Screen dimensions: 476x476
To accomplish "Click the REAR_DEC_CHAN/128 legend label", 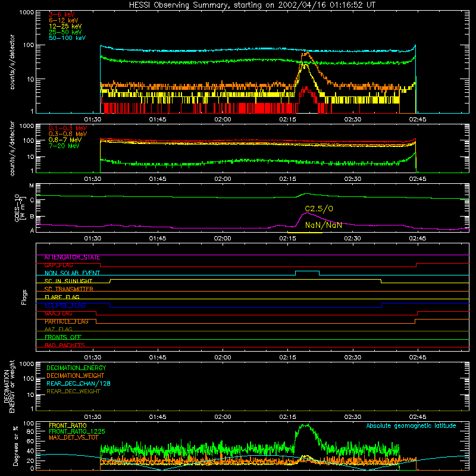I will (x=79, y=384).
